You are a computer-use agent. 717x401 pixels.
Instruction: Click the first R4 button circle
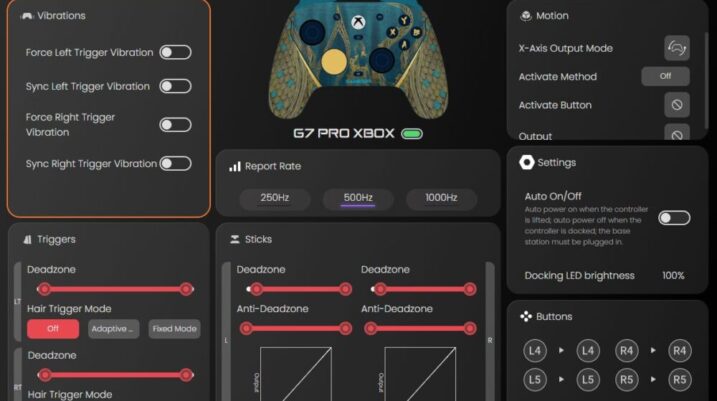627,351
